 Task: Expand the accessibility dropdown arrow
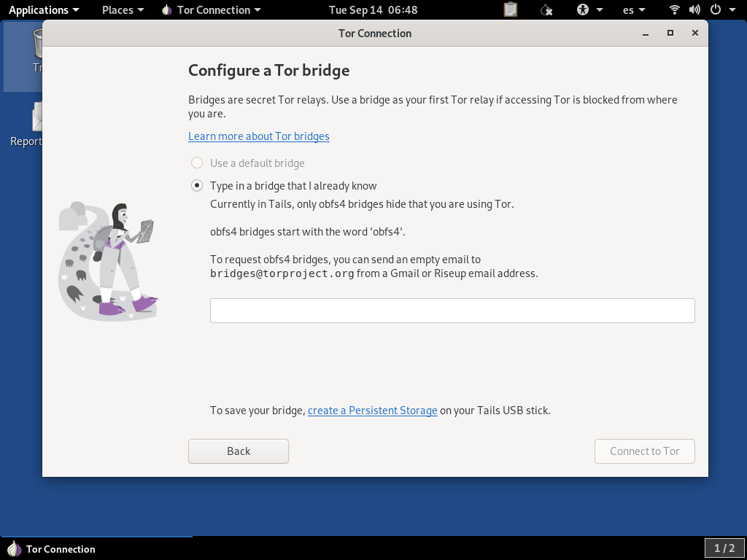[600, 10]
